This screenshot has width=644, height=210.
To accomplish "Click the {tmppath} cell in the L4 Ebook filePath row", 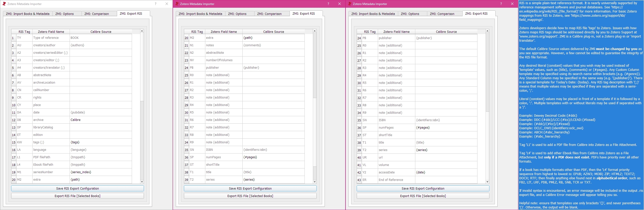I will pos(101,165).
